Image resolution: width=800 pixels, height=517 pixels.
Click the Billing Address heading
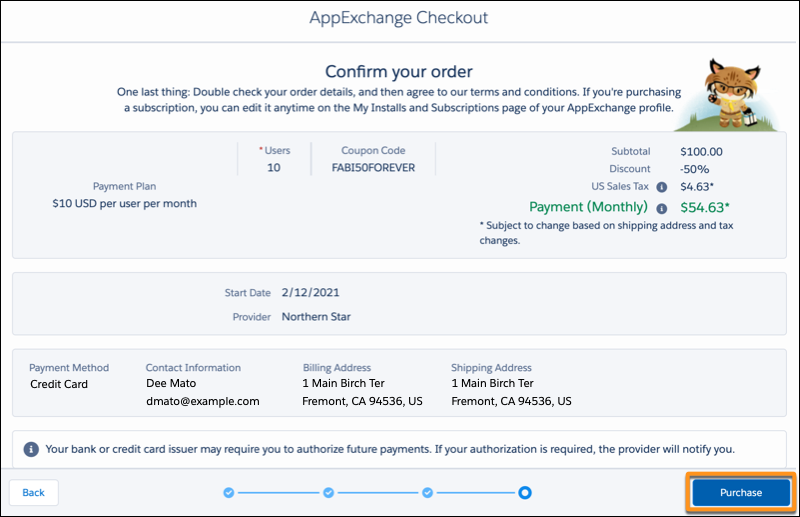337,367
